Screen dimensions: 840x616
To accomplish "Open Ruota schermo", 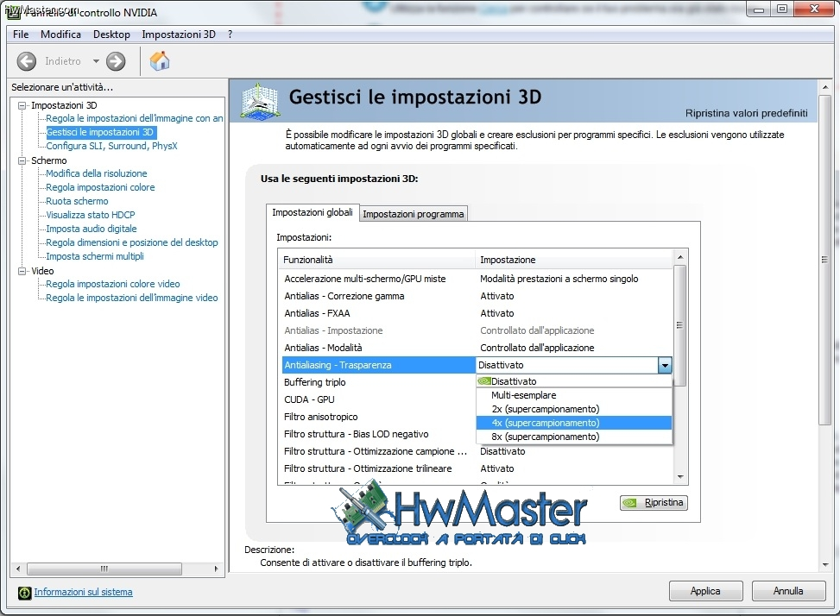I will [77, 201].
